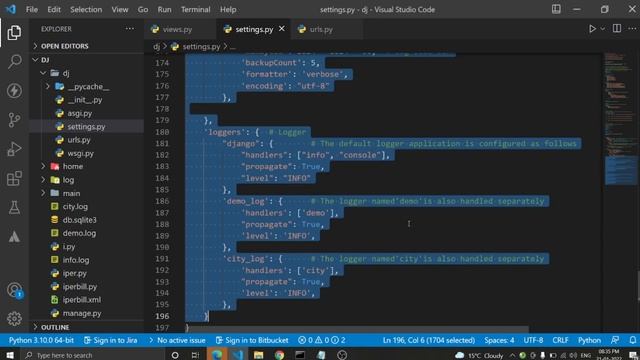Image resolution: width=640 pixels, height=360 pixels.
Task: Open the Explorer view in activity bar
Action: (14, 33)
